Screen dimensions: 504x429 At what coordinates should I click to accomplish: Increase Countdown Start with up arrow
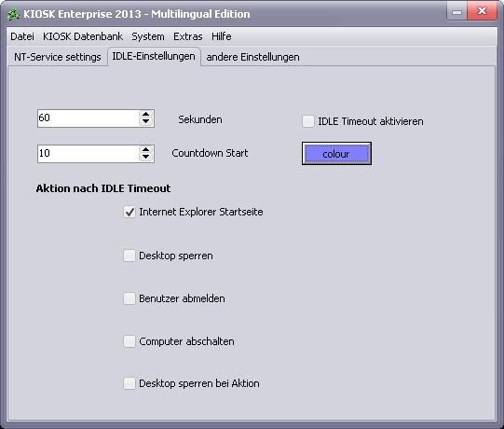[x=146, y=149]
